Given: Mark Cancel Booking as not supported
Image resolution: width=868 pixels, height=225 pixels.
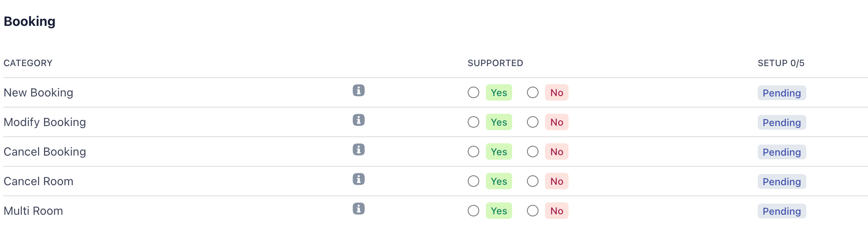Looking at the screenshot, I should pos(533,152).
